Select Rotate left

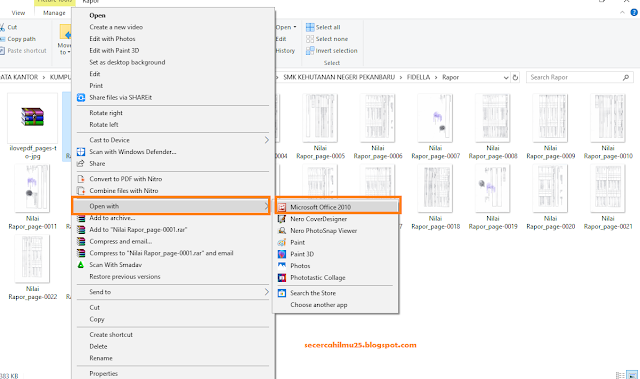point(104,124)
